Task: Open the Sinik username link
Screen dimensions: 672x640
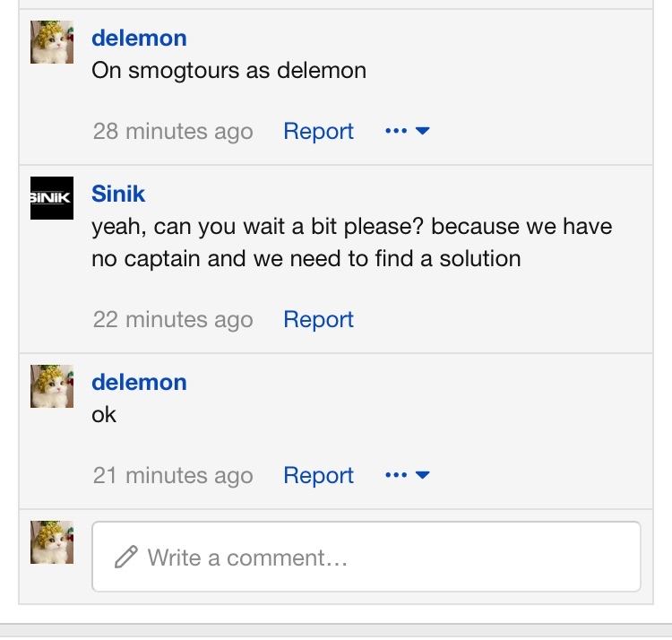Action: coord(118,194)
